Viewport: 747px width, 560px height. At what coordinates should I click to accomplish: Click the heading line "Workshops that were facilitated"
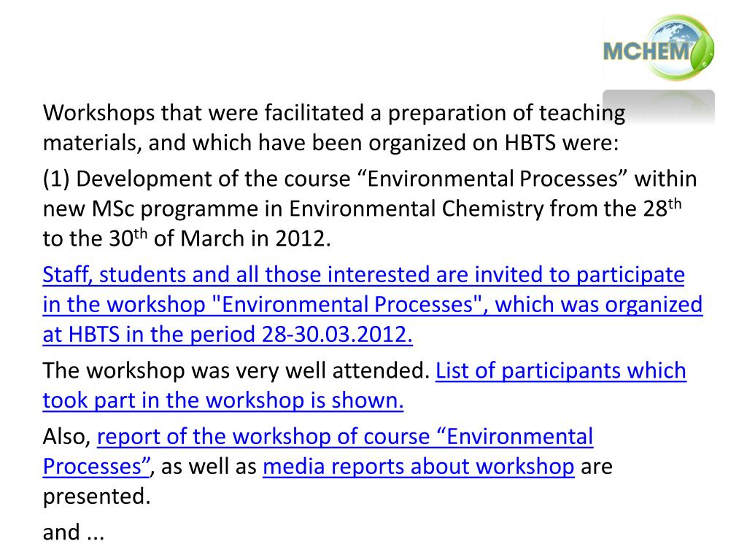point(334,114)
